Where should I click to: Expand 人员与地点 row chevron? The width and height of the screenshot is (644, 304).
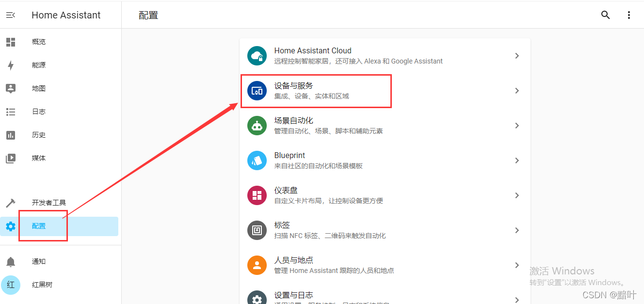[517, 265]
